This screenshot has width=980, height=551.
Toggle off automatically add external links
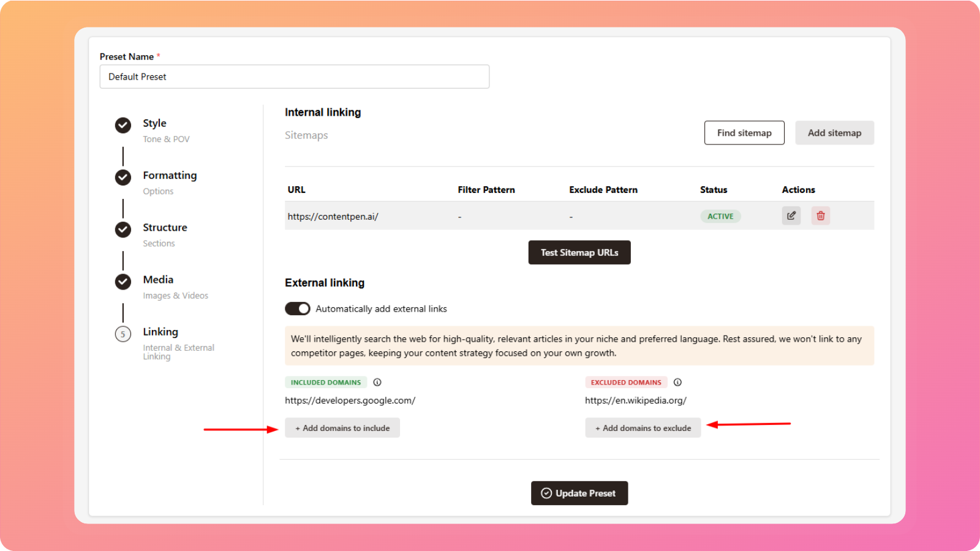click(x=298, y=309)
